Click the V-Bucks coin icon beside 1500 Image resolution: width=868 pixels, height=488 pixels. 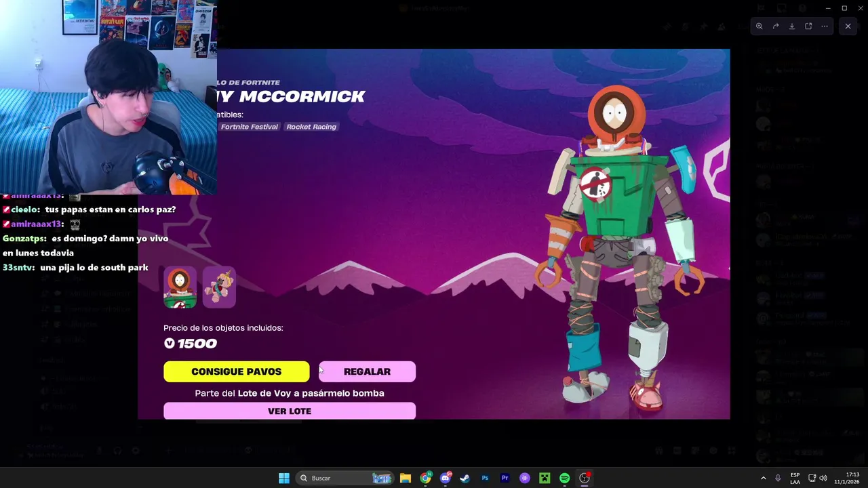click(x=169, y=344)
